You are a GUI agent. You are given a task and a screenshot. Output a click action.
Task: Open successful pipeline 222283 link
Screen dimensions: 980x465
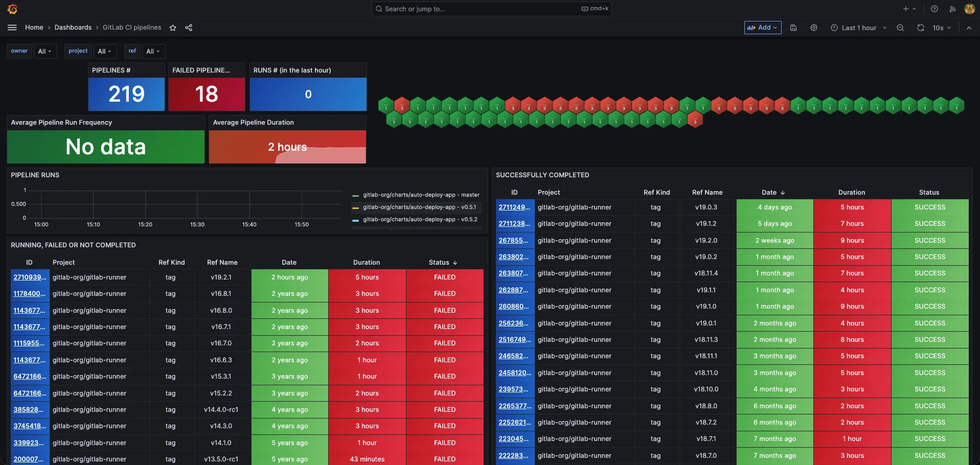click(514, 455)
